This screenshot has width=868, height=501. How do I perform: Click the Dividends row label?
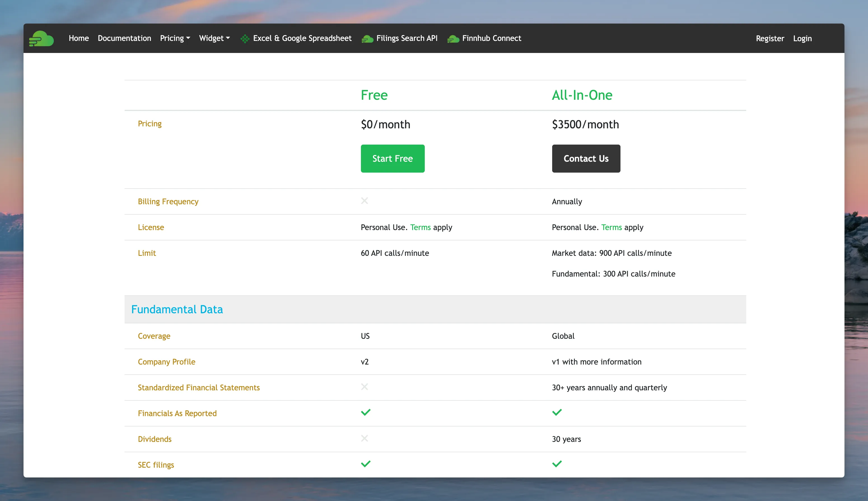tap(154, 439)
